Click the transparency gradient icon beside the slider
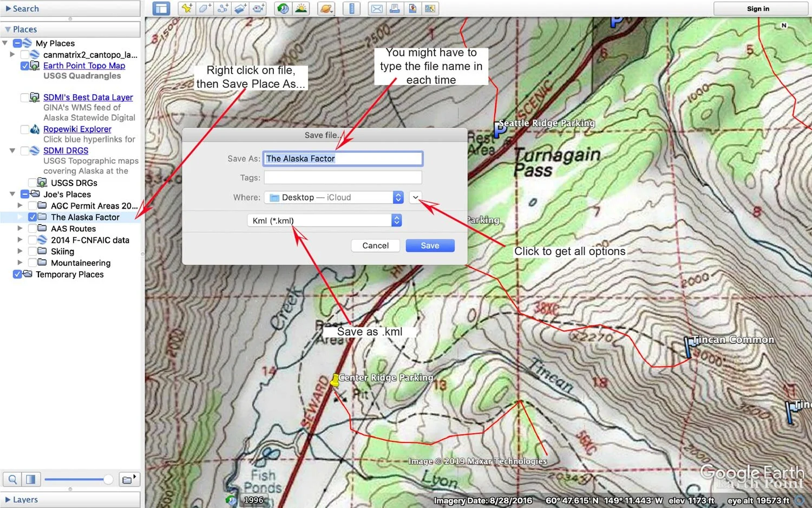Viewport: 812px width, 508px height. pos(31,479)
